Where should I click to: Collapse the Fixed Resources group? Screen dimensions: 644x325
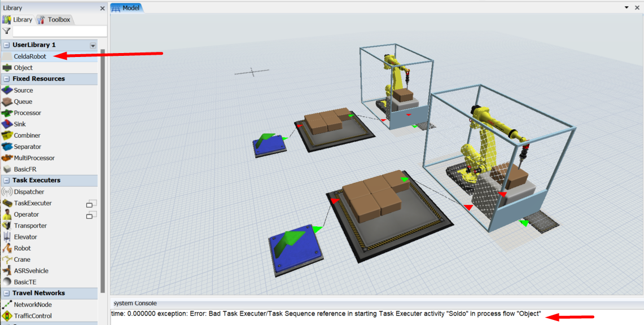(x=7, y=79)
